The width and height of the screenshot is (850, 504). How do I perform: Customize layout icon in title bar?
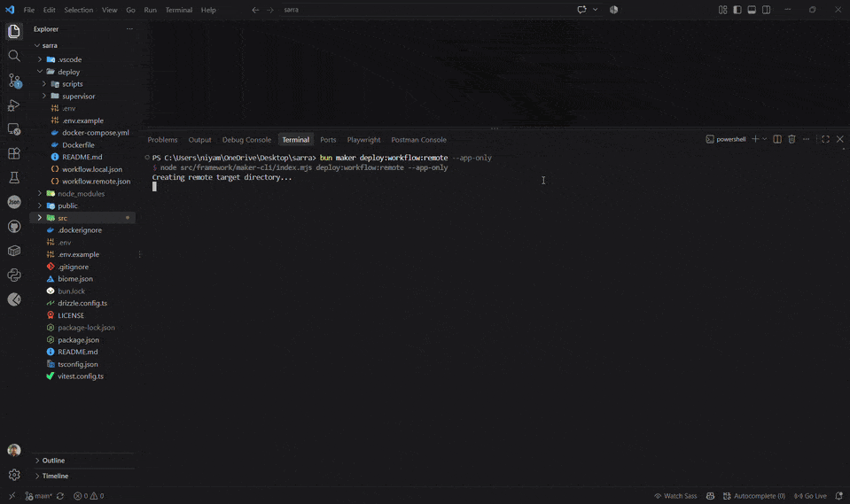(722, 10)
